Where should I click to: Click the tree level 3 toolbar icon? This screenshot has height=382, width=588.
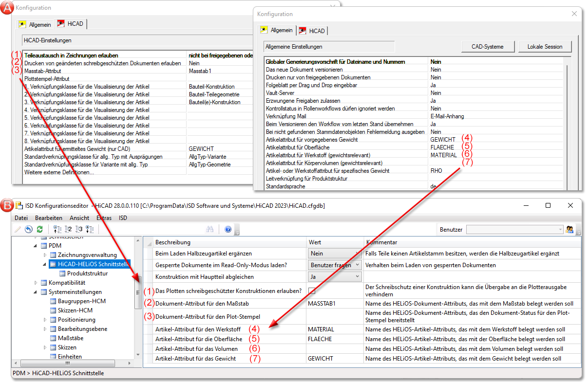(78, 229)
